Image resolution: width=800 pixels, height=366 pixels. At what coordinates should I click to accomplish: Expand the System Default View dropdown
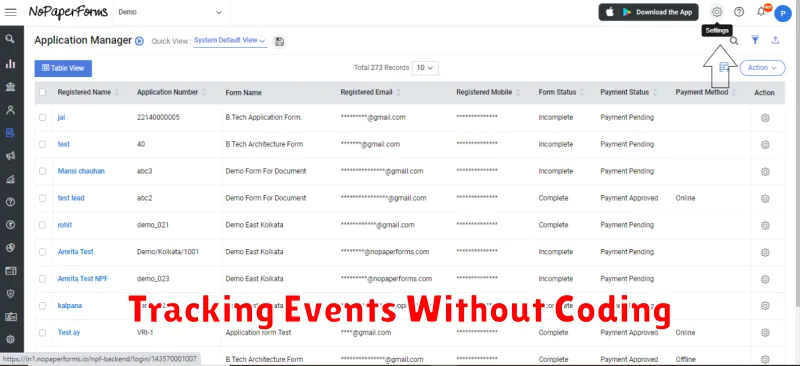pos(230,40)
